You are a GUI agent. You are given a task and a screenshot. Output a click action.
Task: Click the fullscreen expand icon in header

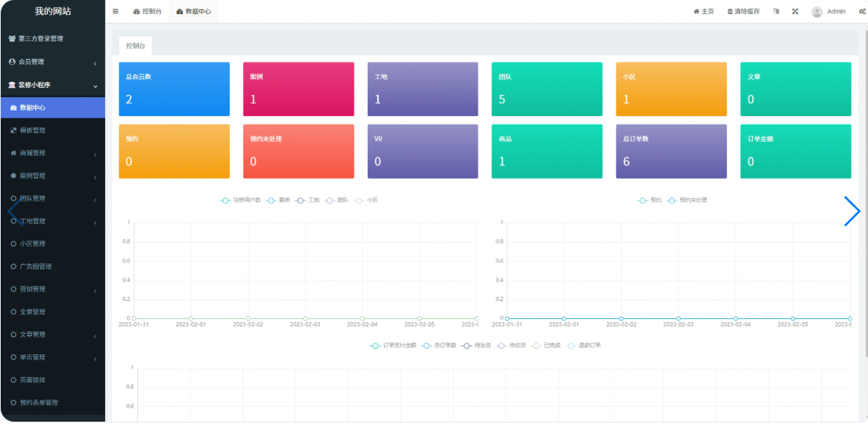[x=795, y=12]
